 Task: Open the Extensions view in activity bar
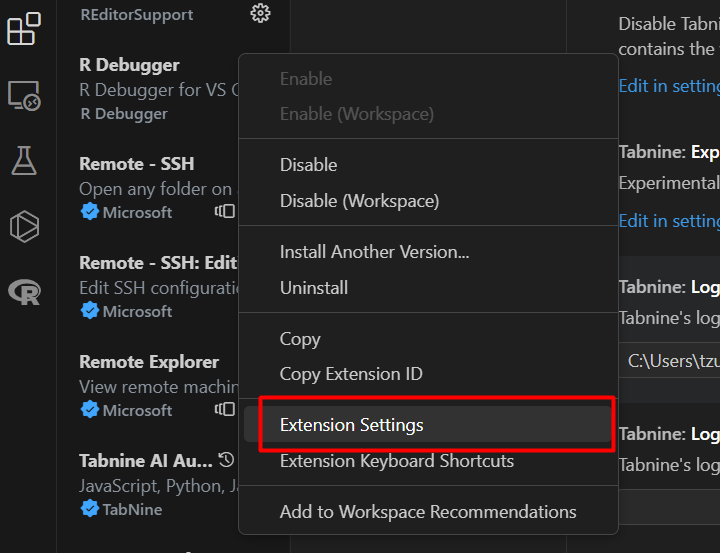(x=24, y=28)
